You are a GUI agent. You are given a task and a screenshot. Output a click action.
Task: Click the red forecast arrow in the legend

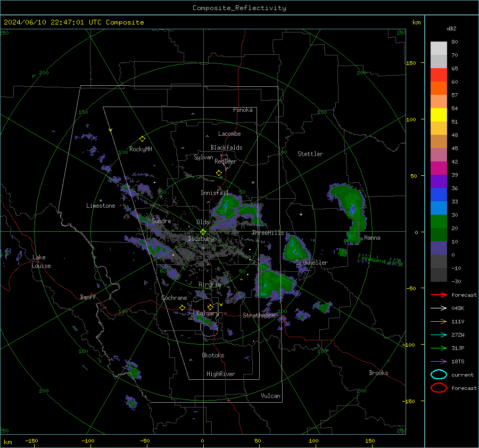click(x=439, y=295)
